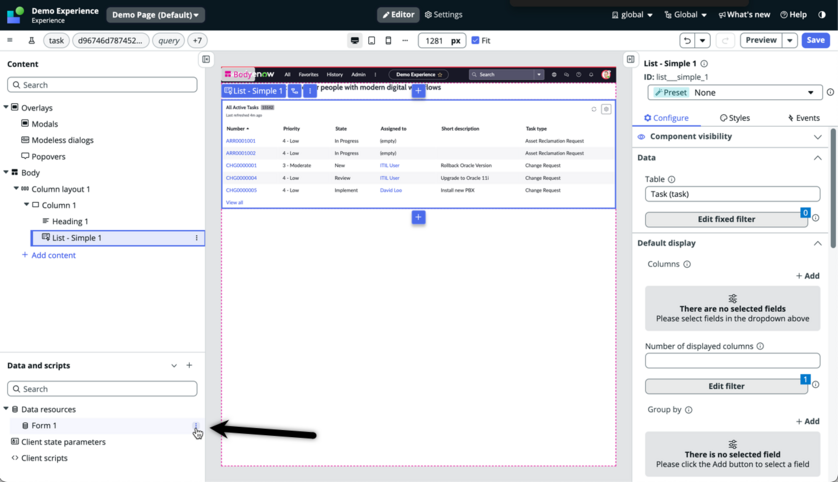This screenshot has height=482, width=838.
Task: Collapse the Column layout 1 node
Action: coord(16,189)
